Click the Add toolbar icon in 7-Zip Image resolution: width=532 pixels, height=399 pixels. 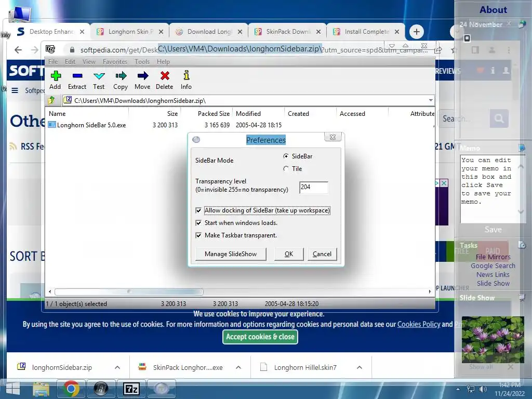coord(55,76)
